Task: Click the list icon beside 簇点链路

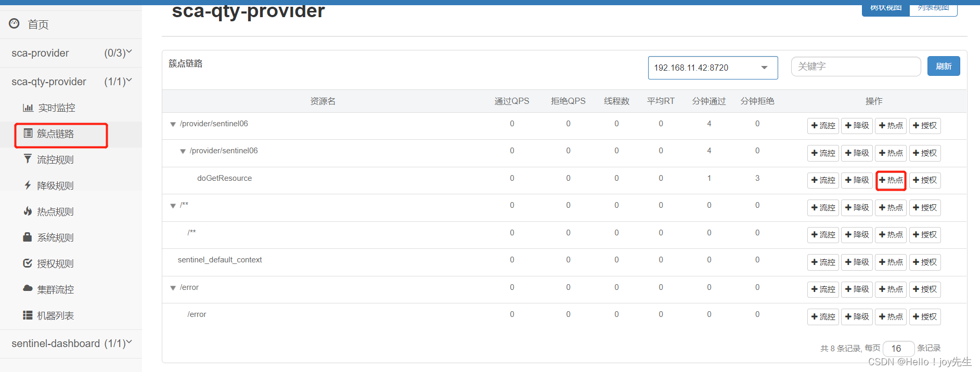Action: tap(28, 133)
